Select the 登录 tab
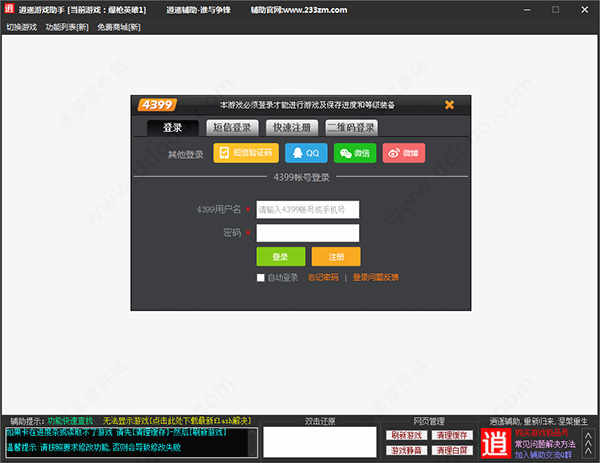 pos(173,127)
